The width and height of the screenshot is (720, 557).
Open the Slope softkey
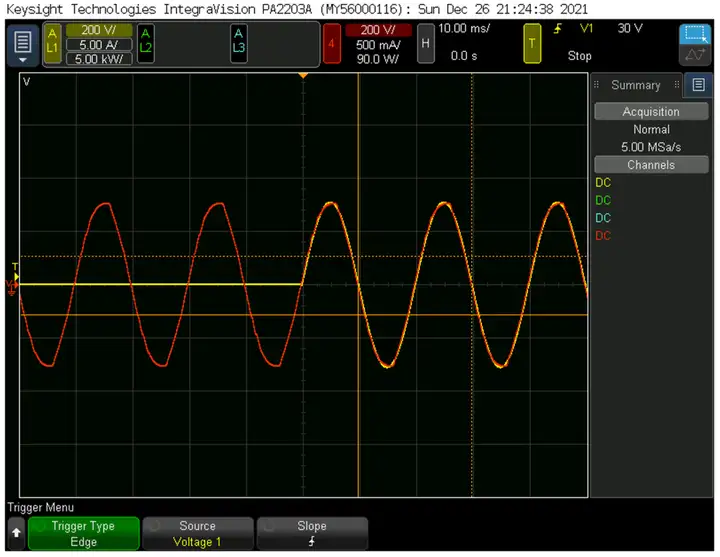[x=312, y=534]
